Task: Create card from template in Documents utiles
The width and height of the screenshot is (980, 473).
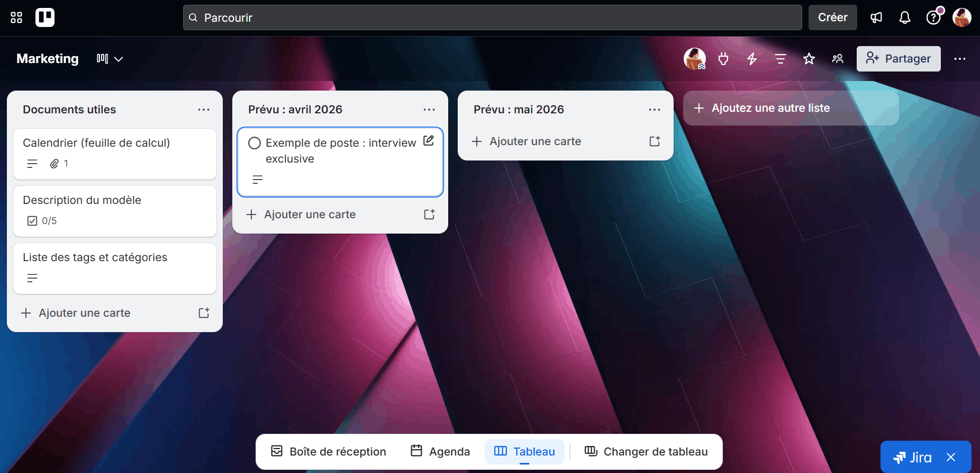Action: point(204,313)
